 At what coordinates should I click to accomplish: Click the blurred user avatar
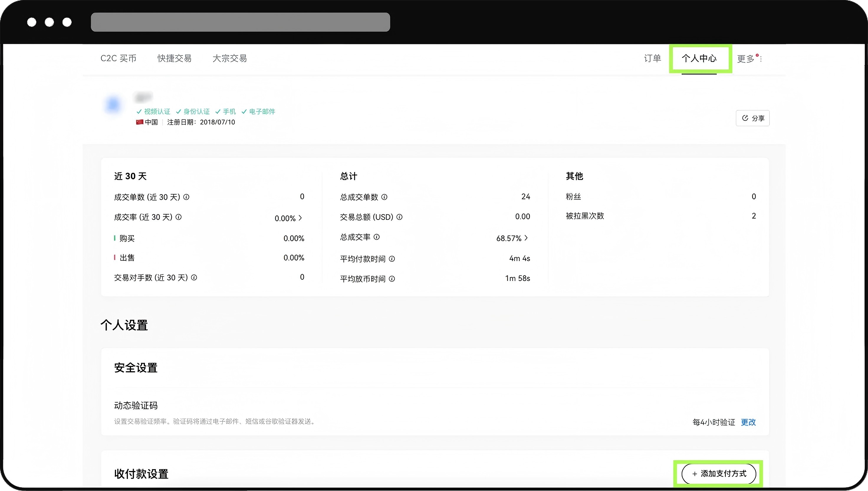point(113,104)
